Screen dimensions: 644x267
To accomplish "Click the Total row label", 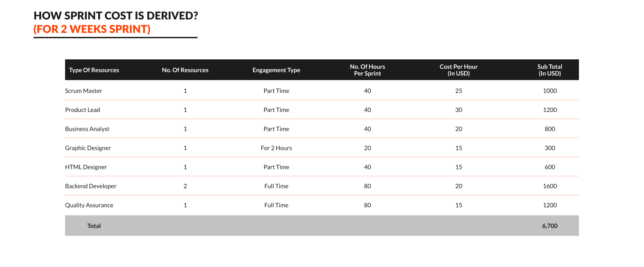I will pos(94,226).
